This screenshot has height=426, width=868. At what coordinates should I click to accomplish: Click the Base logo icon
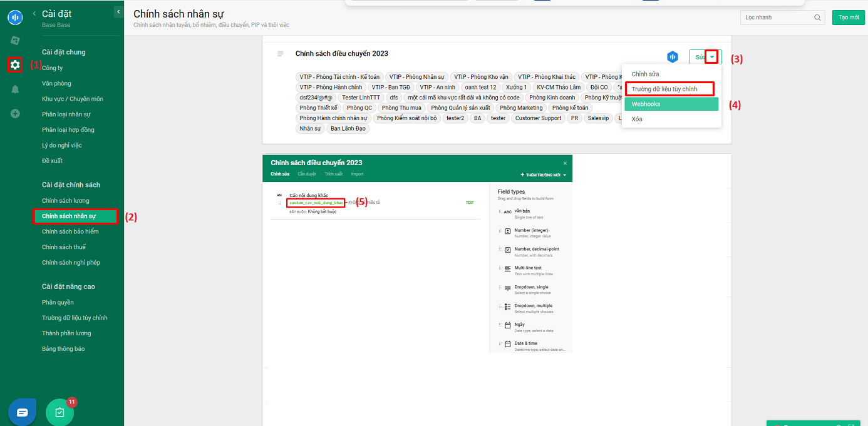[x=15, y=17]
